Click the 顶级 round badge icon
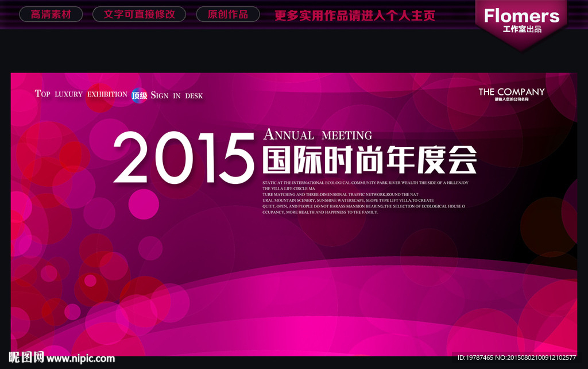The image size is (588, 369). pyautogui.click(x=139, y=96)
